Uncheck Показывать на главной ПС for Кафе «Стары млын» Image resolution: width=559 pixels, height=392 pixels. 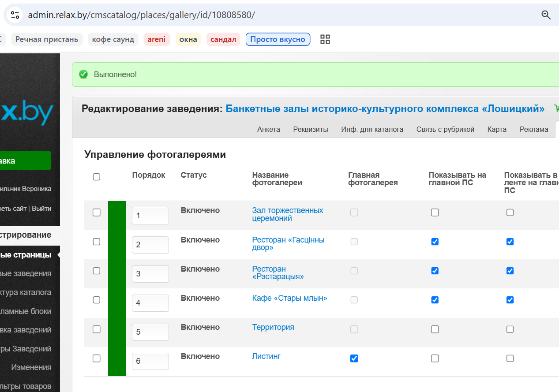435,300
